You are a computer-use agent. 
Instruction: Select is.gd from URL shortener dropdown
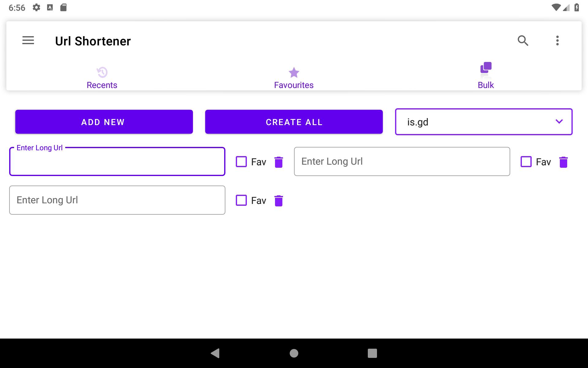point(484,122)
